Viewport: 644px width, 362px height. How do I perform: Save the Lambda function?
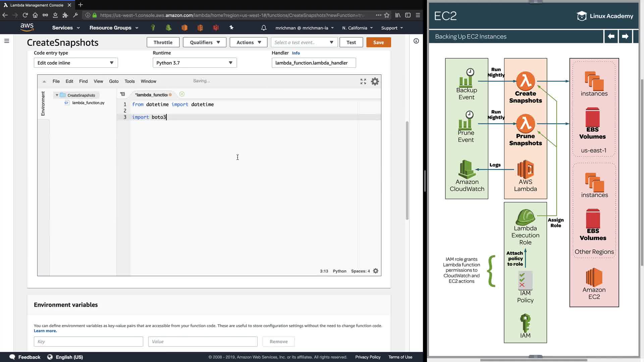pos(378,42)
